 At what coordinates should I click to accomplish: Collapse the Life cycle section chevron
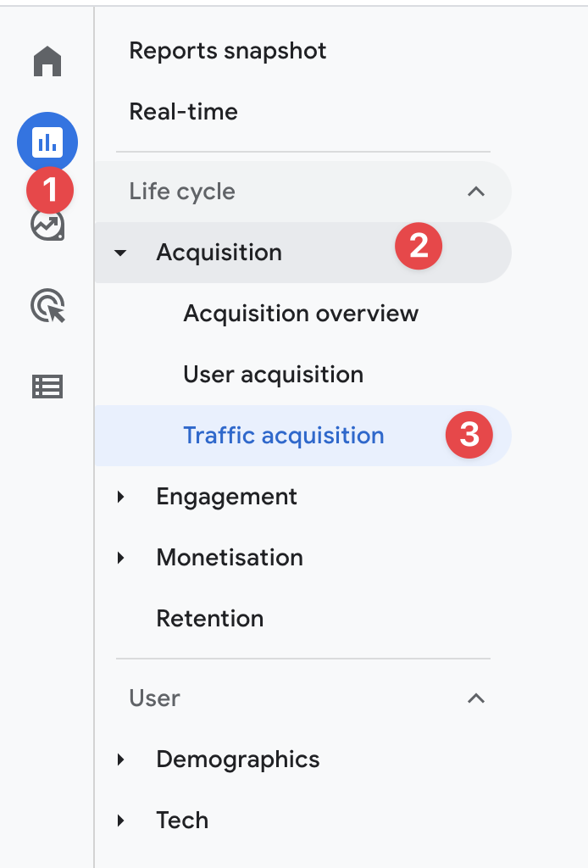(475, 192)
